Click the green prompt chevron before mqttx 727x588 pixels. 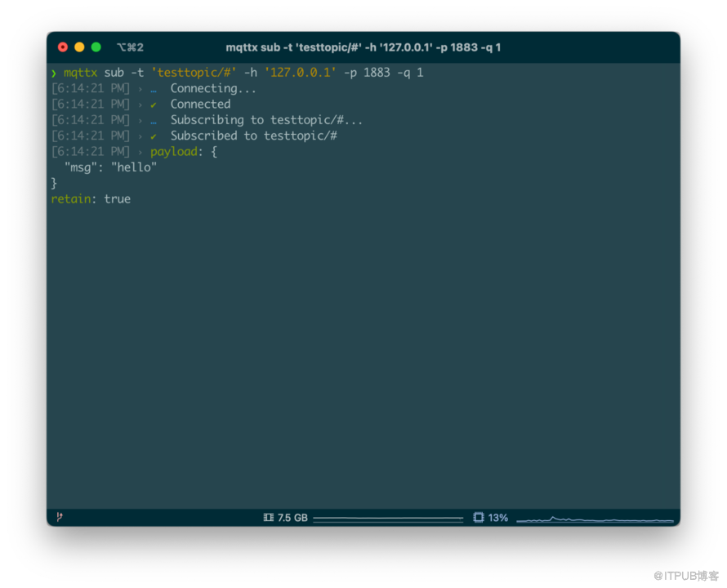54,73
